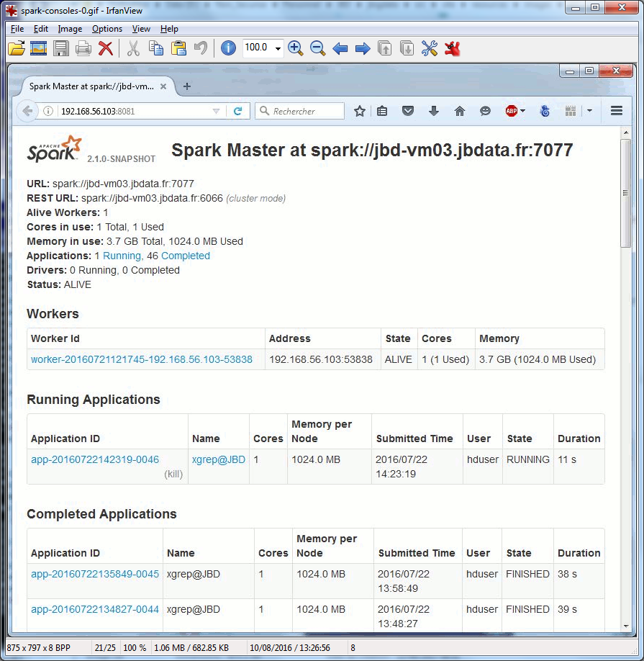The height and width of the screenshot is (661, 644).
Task: Click the worker-20160721121745 worker ID link
Action: [142, 359]
